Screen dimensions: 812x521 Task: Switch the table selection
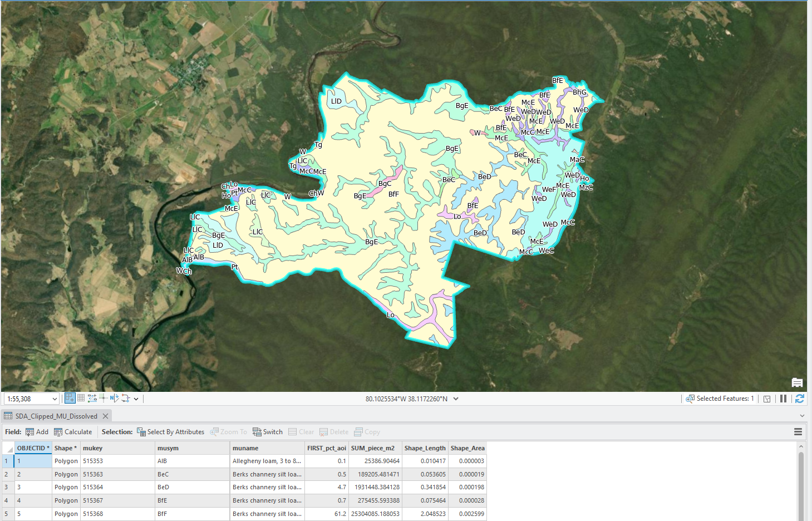click(267, 432)
